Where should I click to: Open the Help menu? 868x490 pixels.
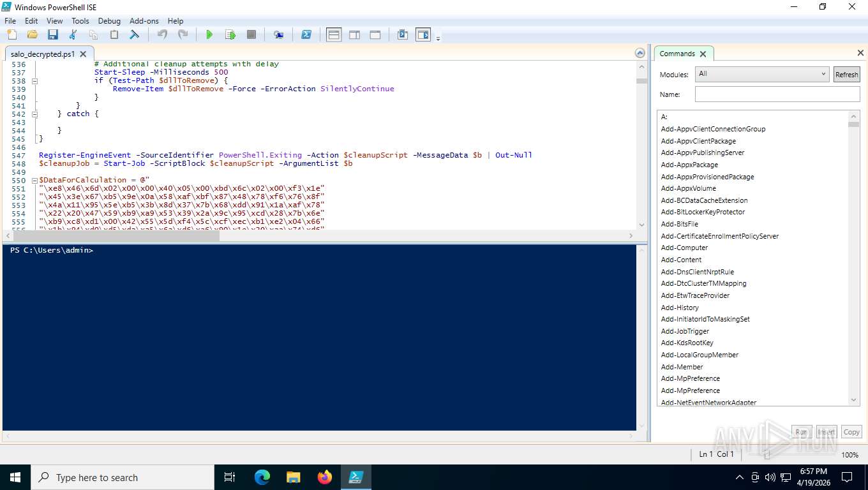[x=176, y=20]
